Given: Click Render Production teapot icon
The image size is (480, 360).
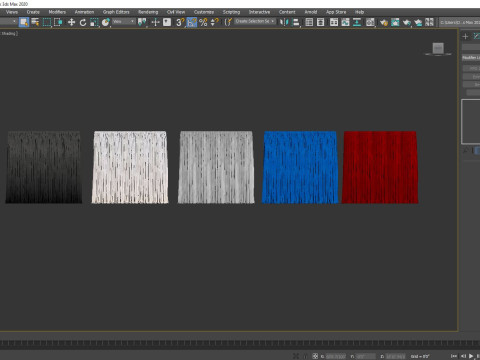Looking at the screenshot, I should coord(406,22).
